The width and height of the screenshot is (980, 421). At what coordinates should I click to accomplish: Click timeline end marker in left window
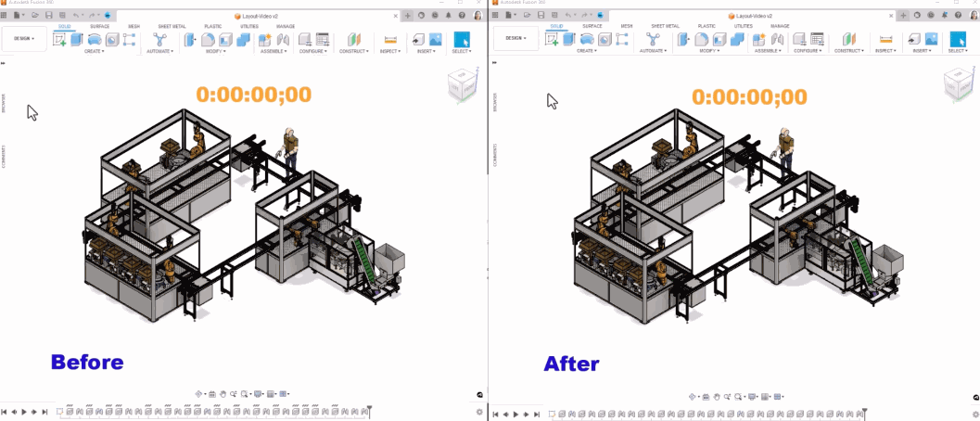click(369, 410)
